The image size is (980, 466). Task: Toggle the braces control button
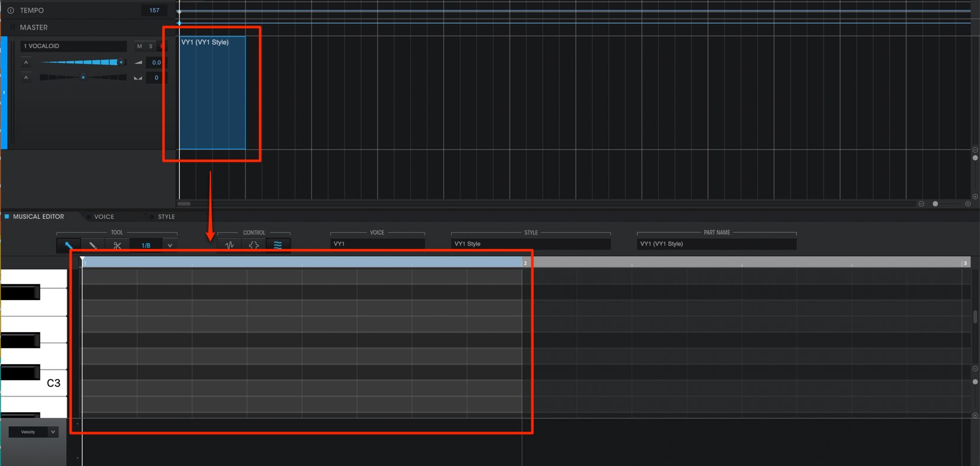click(x=254, y=245)
